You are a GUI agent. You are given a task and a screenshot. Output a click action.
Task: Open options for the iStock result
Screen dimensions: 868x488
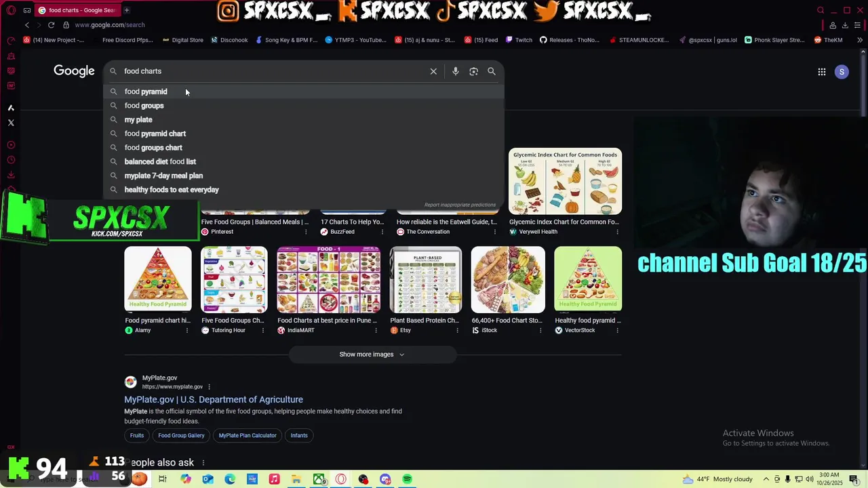point(540,330)
